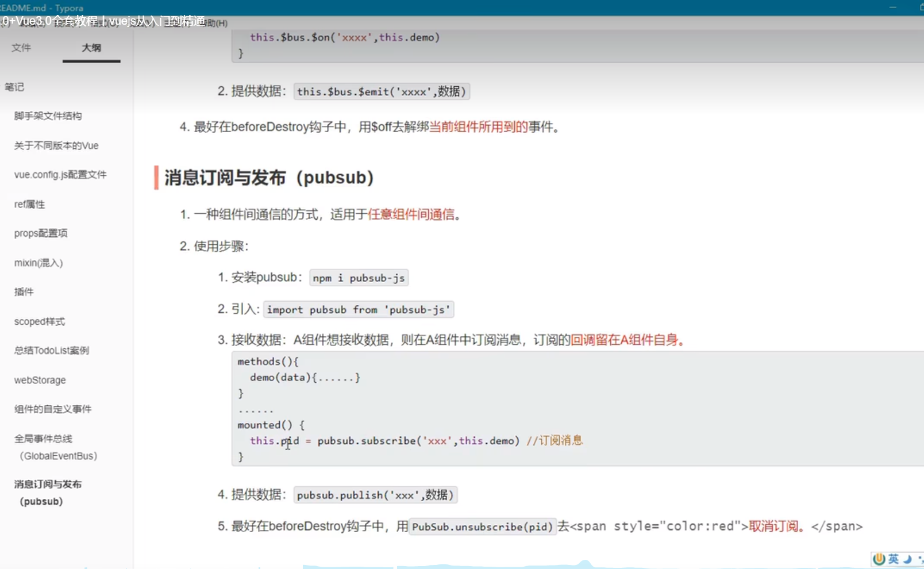
Task: Click inline code npm i pubsub-js
Action: tap(359, 278)
